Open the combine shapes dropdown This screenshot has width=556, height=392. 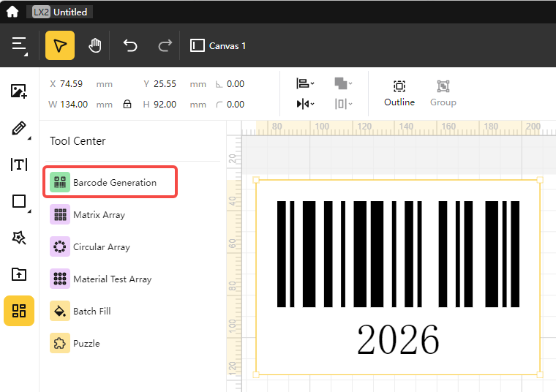343,83
